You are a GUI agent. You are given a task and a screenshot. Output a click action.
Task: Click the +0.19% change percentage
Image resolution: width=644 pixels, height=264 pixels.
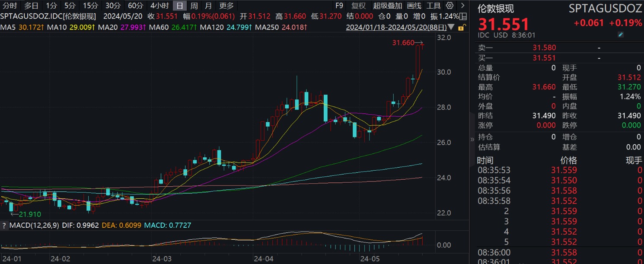[x=625, y=23]
